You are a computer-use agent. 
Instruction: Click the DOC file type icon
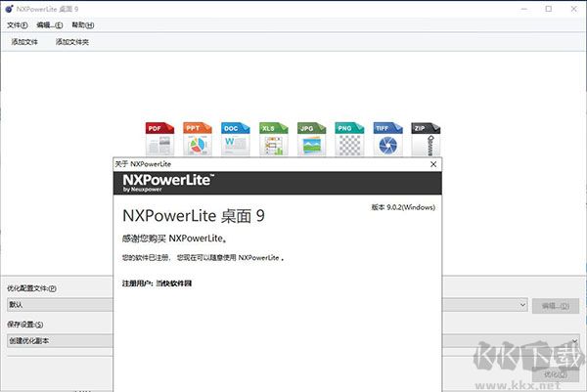point(236,139)
